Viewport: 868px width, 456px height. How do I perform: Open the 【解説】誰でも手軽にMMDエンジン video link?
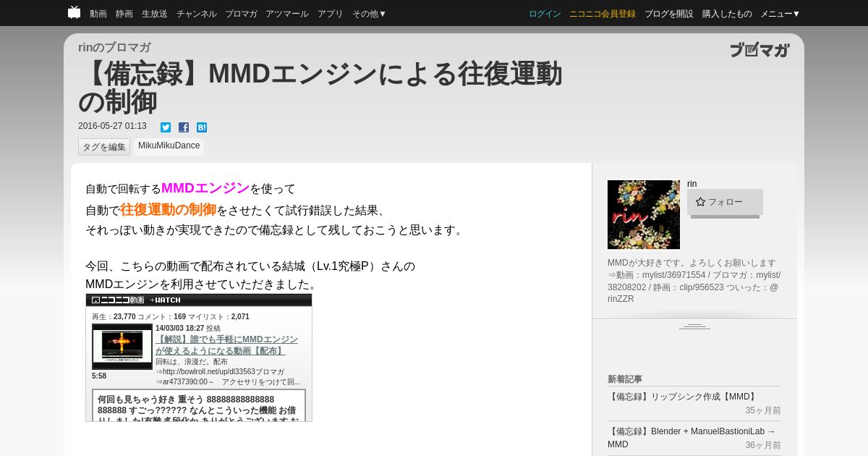(x=226, y=345)
